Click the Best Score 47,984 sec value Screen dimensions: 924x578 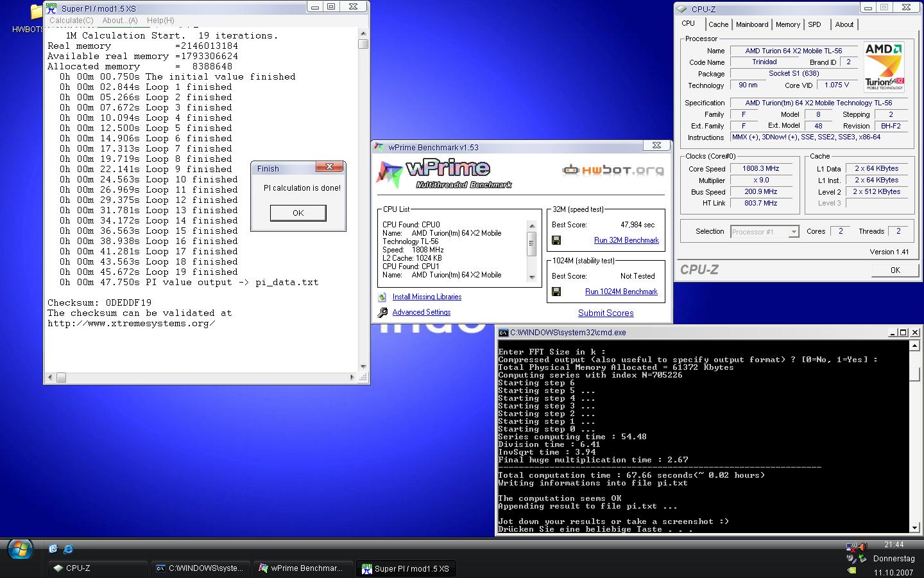[638, 225]
